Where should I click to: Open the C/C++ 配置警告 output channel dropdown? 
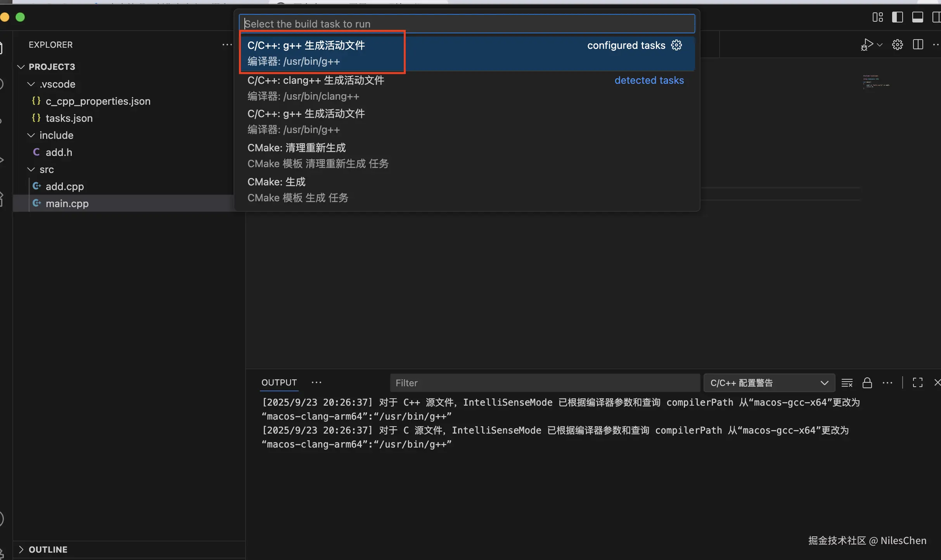coord(769,383)
